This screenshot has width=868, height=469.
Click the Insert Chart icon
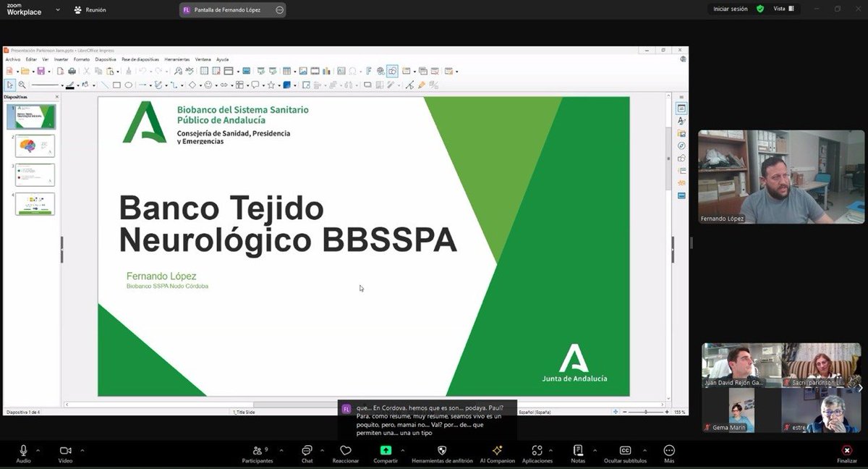327,70
